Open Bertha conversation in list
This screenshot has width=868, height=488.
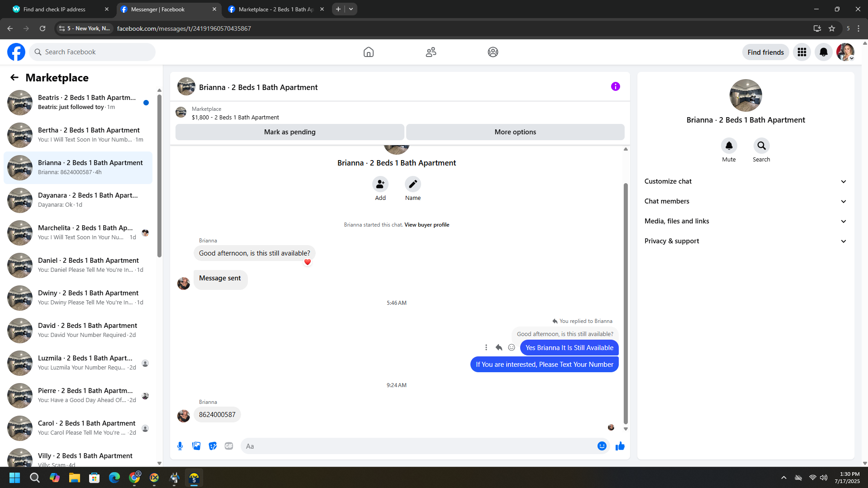click(x=78, y=135)
